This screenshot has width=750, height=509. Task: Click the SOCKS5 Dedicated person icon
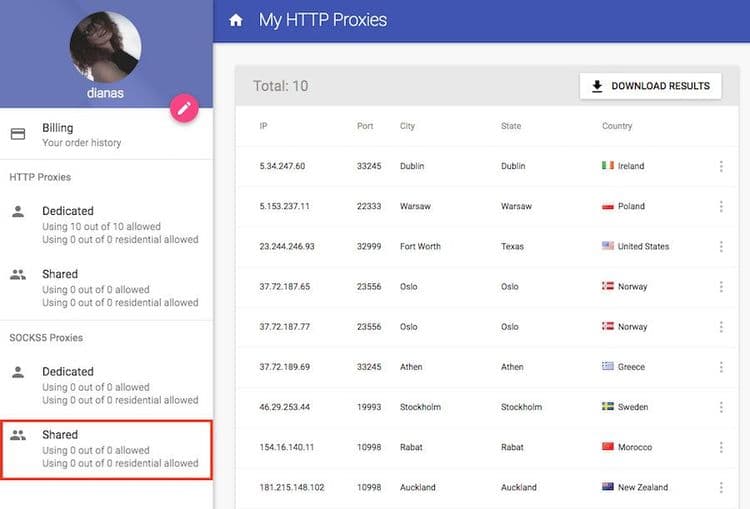(18, 372)
